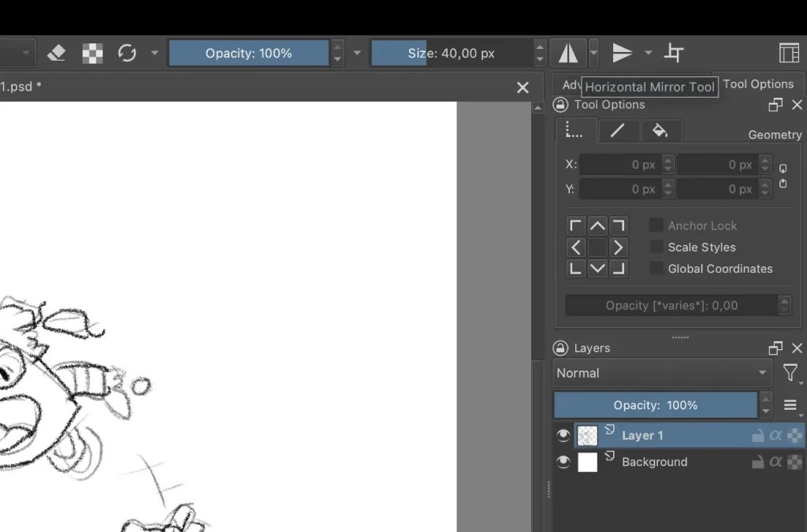This screenshot has width=807, height=532.
Task: Adjust the layer Opacity slider
Action: point(658,404)
